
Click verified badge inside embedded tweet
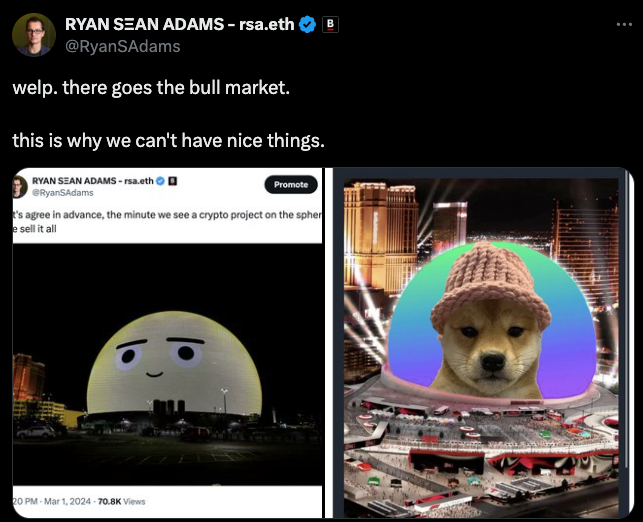[x=160, y=181]
